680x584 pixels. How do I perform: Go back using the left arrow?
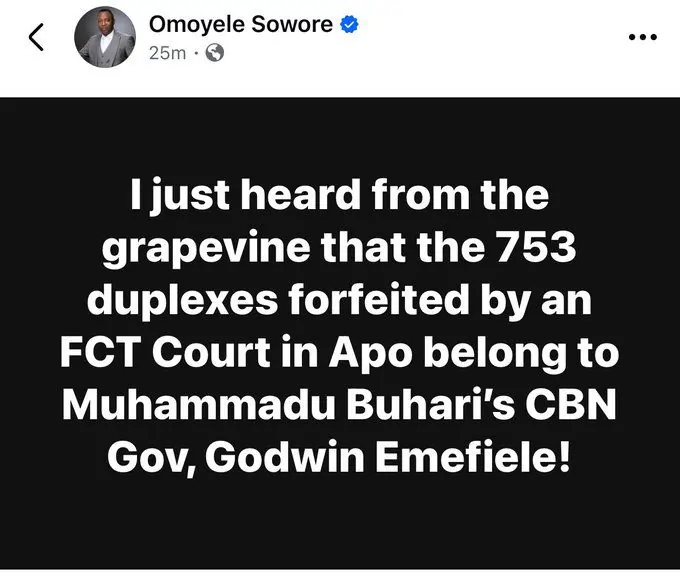point(36,37)
